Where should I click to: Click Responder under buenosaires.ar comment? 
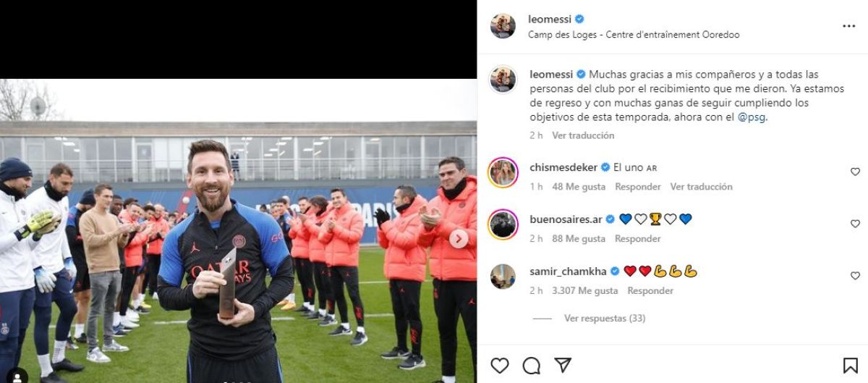click(638, 238)
